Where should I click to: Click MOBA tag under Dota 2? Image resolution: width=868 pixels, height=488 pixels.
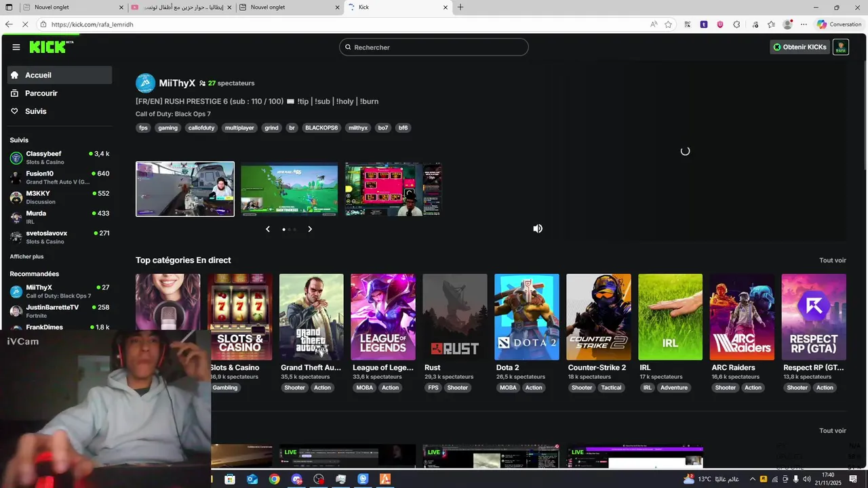click(508, 388)
